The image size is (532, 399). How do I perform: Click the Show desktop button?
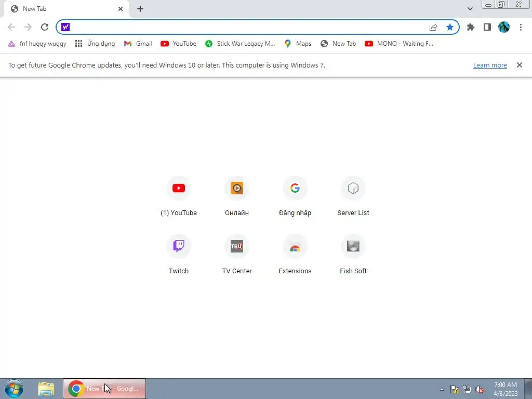[x=528, y=389]
